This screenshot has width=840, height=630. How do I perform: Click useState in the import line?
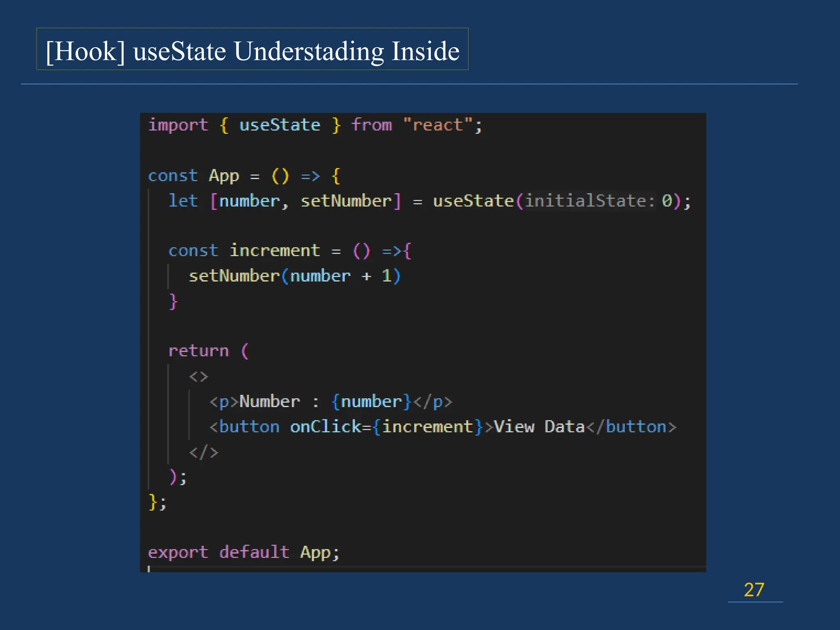279,125
